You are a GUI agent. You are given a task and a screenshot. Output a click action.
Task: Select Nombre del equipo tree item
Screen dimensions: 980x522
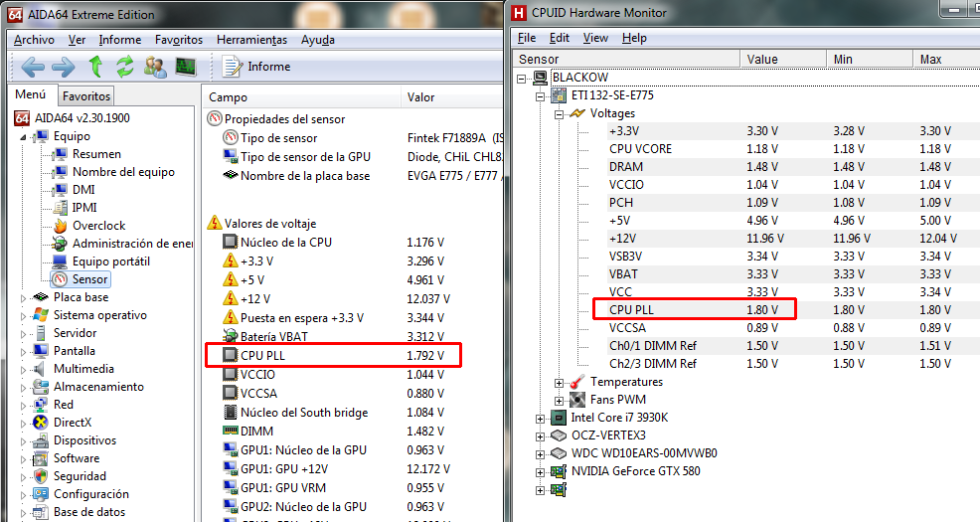click(123, 171)
